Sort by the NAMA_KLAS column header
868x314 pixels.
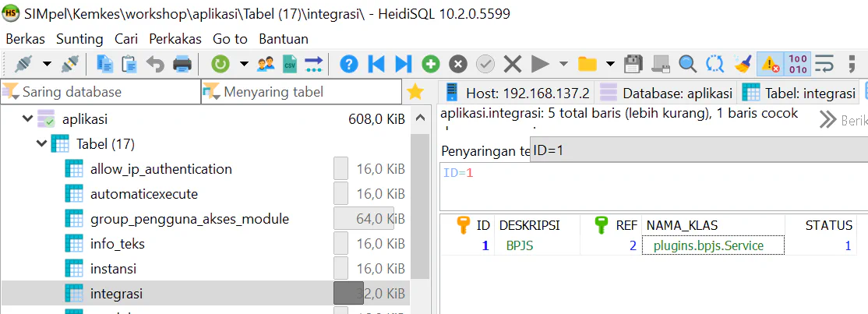(x=713, y=225)
